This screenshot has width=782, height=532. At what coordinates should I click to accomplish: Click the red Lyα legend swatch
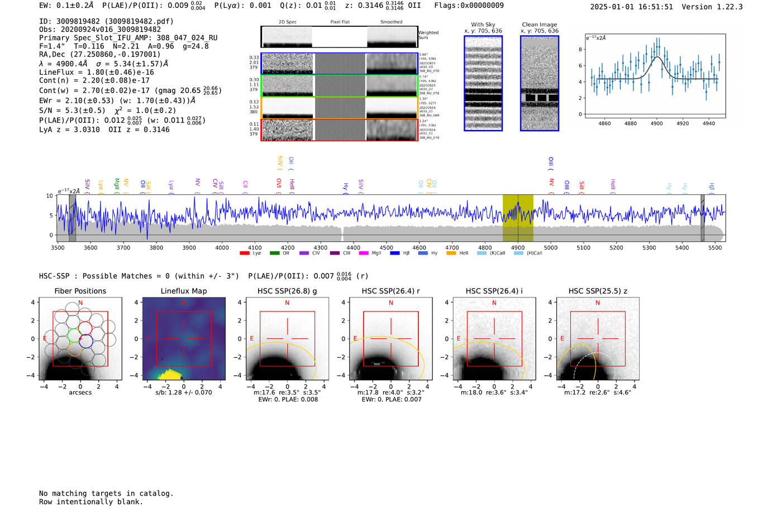coord(244,253)
